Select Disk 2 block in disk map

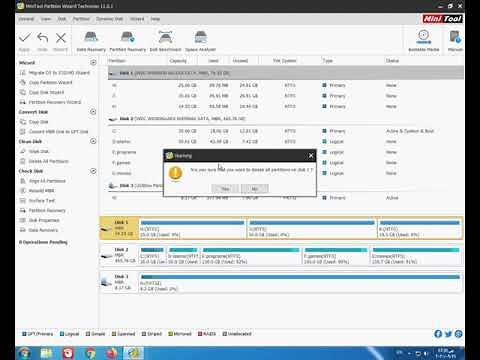pyautogui.click(x=119, y=256)
